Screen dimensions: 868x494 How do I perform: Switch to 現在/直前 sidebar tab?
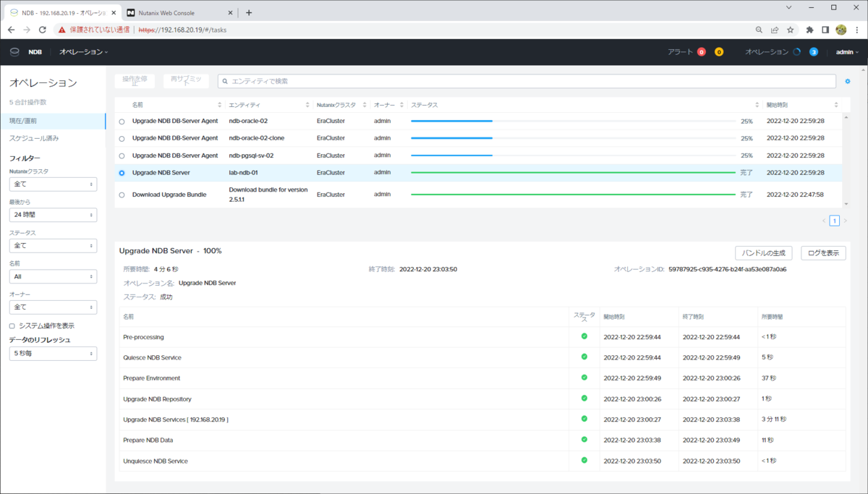[53, 121]
